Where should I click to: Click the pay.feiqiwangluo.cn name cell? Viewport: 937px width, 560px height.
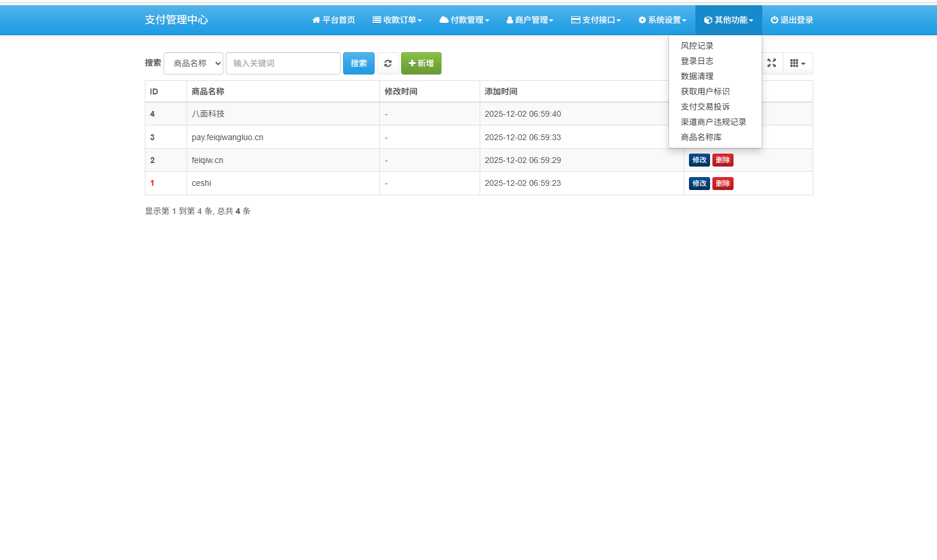[x=283, y=137]
